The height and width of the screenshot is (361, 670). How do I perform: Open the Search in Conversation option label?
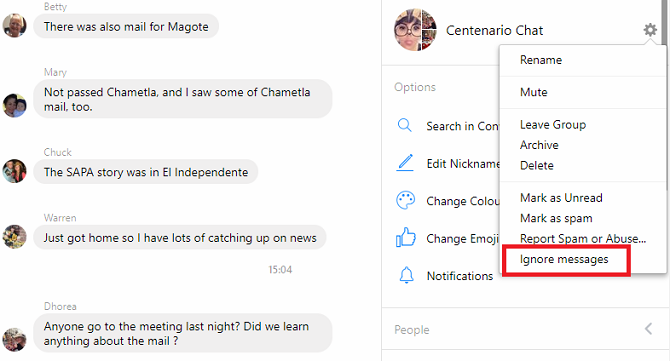[463, 126]
